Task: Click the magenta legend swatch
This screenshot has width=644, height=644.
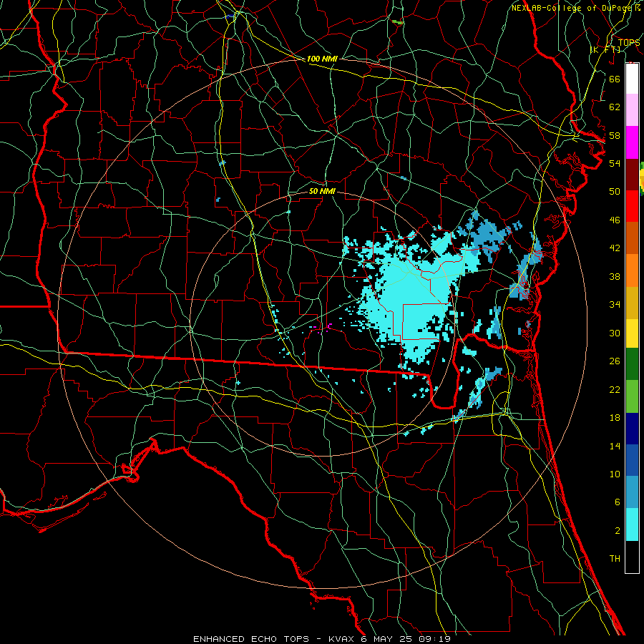Action: click(x=632, y=142)
